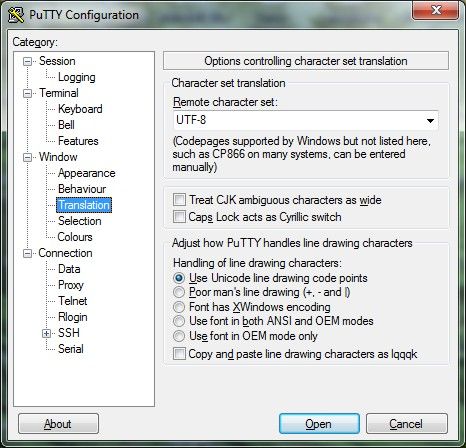Viewport: 466px width, 448px height.
Task: Select Font has XWindows encoding
Action: point(179,307)
